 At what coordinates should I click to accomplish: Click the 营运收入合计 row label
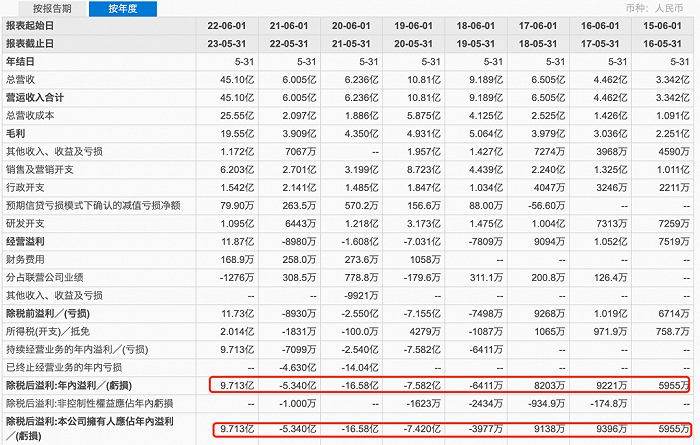coord(35,98)
